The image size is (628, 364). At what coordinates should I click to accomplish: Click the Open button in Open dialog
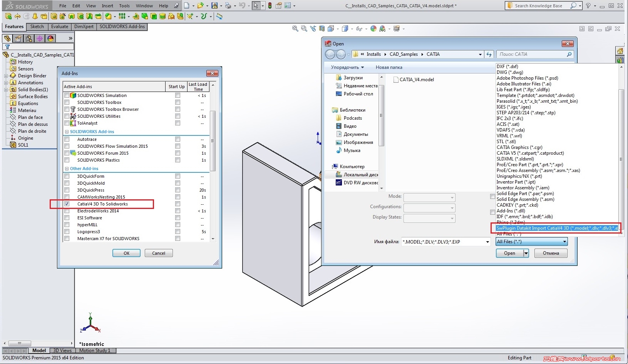click(x=509, y=253)
